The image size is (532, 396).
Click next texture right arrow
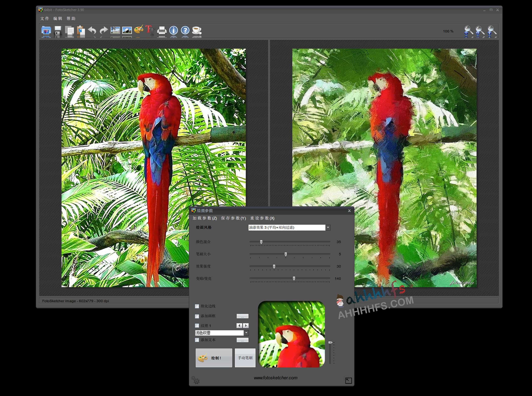point(246,326)
